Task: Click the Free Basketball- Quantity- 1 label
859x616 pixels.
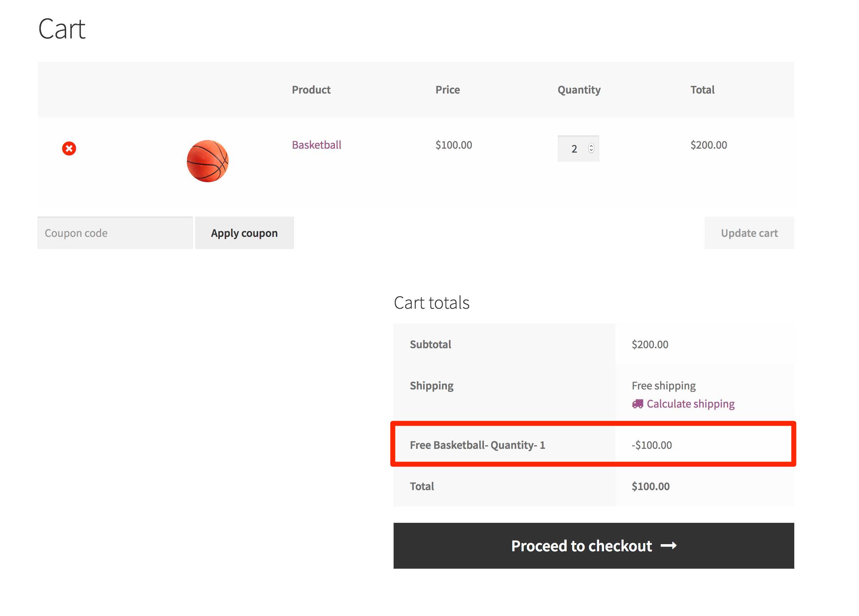Action: click(477, 445)
